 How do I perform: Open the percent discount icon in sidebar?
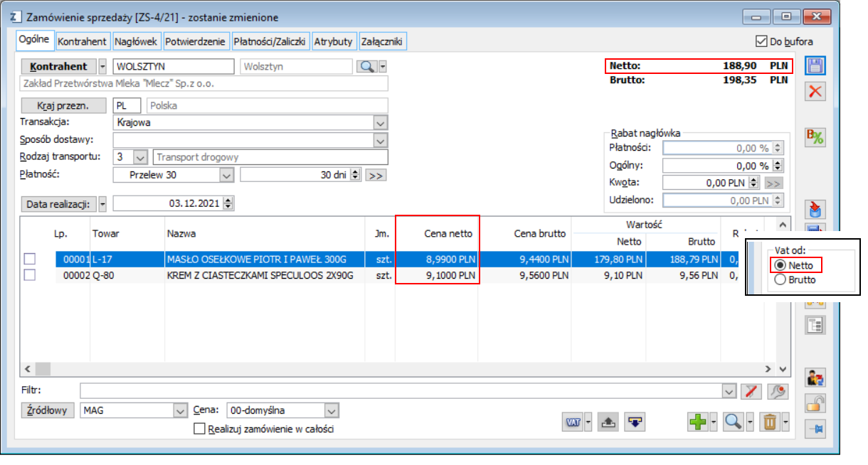click(815, 137)
